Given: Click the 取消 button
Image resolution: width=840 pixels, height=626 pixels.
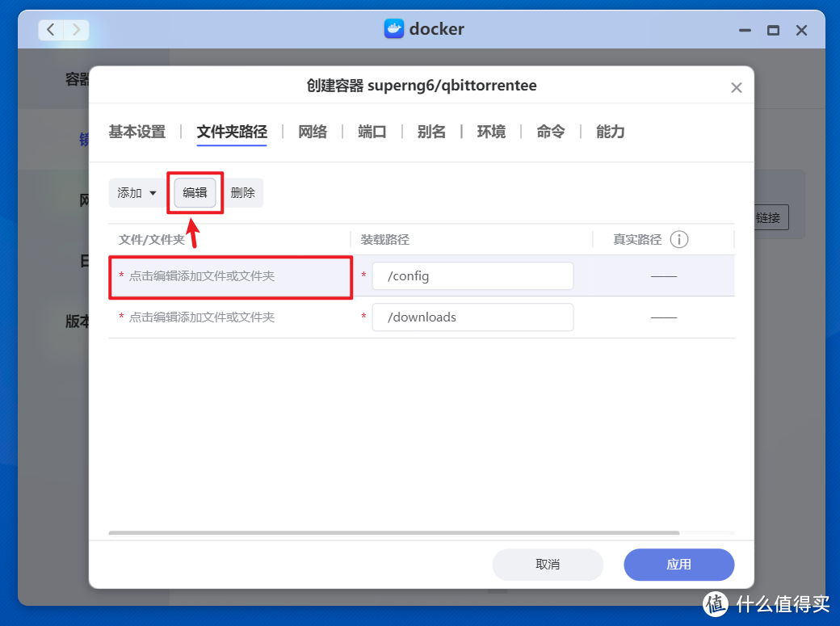Looking at the screenshot, I should 548,565.
